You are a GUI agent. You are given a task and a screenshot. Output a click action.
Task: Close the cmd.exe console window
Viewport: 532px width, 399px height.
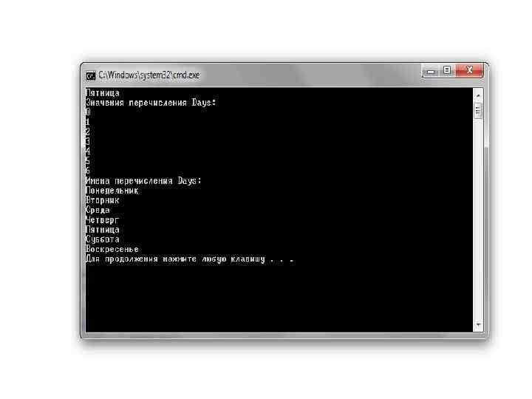pyautogui.click(x=470, y=71)
